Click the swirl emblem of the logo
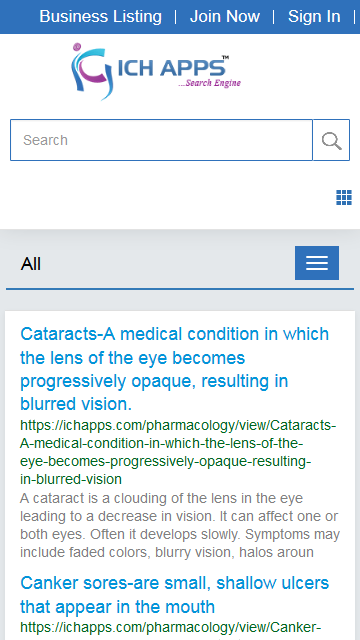 [x=92, y=71]
